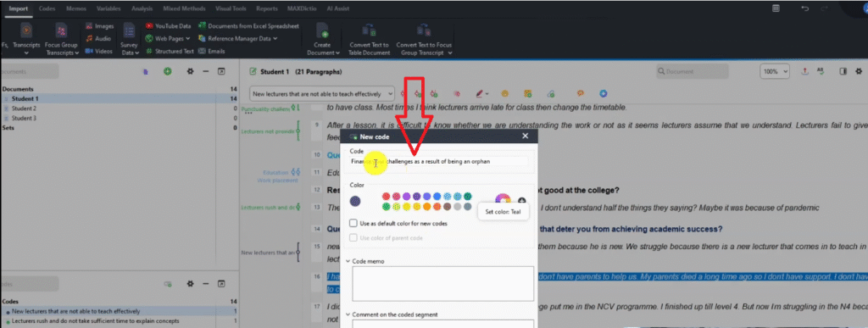Select the Student 2 document
Viewport: 868px width, 328px height.
tap(24, 108)
